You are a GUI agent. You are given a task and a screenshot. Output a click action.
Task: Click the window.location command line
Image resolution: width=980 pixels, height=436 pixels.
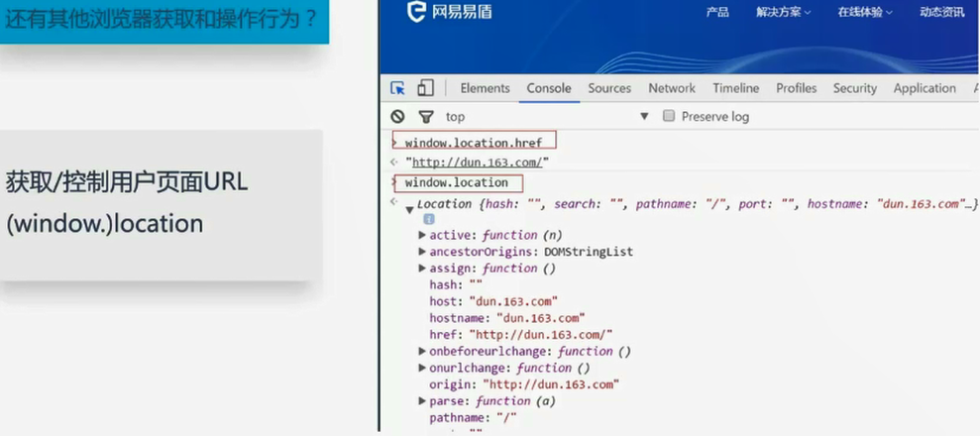pyautogui.click(x=456, y=183)
